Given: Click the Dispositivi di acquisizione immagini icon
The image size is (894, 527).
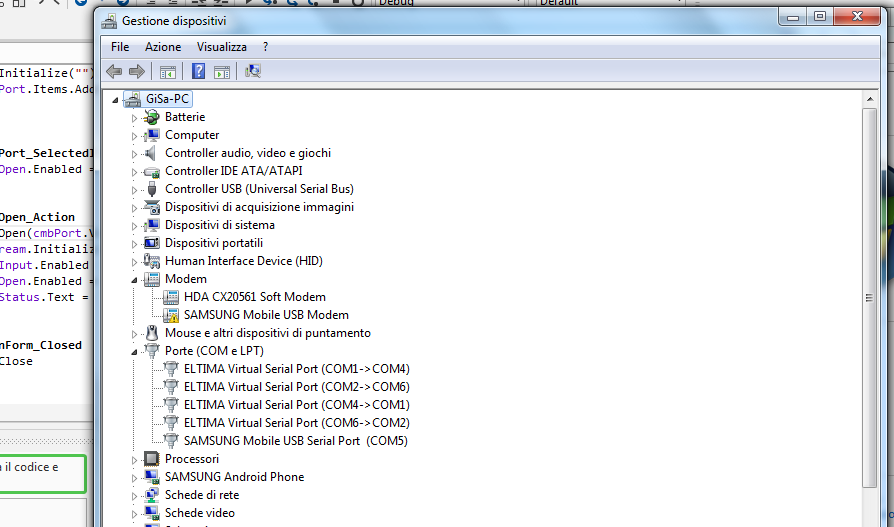Looking at the screenshot, I should 152,208.
